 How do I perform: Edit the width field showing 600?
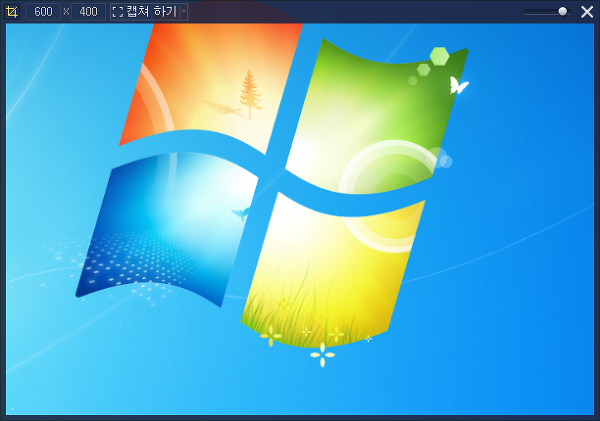click(x=43, y=12)
